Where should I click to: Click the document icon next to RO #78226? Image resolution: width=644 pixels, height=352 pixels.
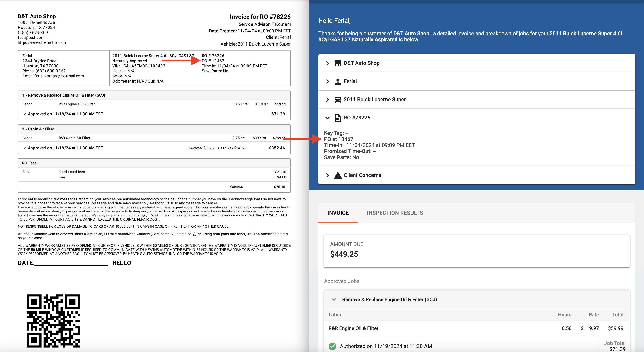pyautogui.click(x=338, y=118)
